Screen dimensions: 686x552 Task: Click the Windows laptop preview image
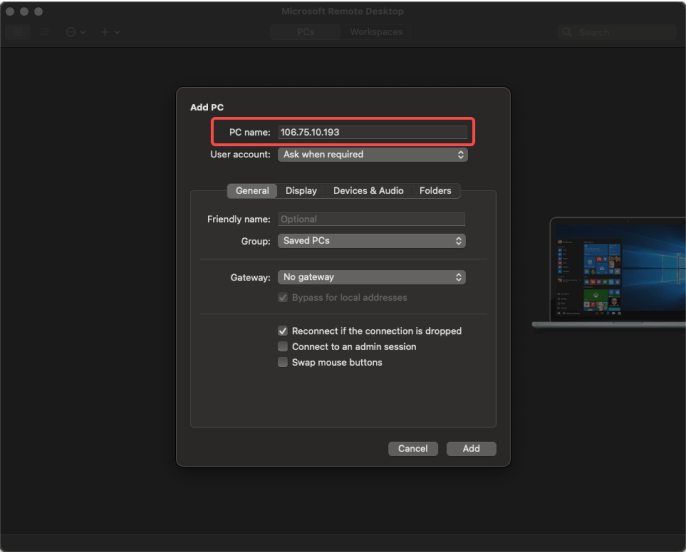[x=609, y=272]
